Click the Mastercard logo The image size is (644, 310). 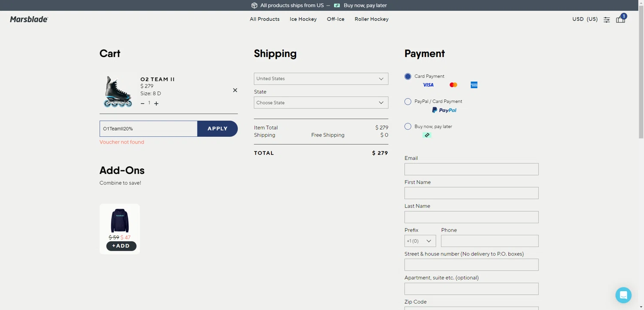(453, 85)
